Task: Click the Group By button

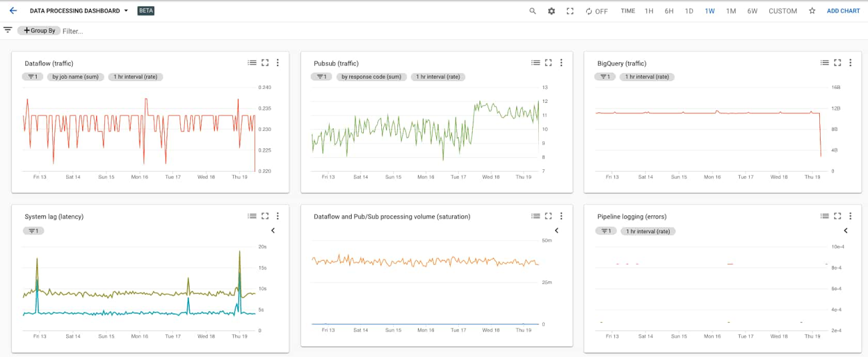Action: pyautogui.click(x=39, y=31)
